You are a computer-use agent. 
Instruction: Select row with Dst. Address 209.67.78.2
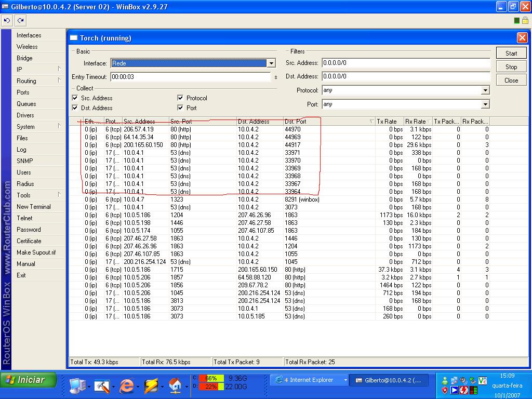[x=279, y=285]
